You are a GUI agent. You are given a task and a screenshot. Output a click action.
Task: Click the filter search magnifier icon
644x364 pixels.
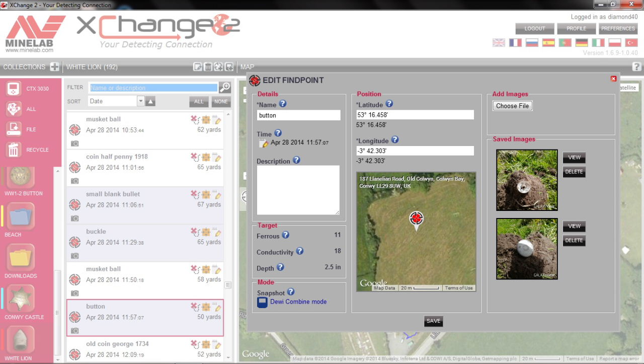click(225, 88)
